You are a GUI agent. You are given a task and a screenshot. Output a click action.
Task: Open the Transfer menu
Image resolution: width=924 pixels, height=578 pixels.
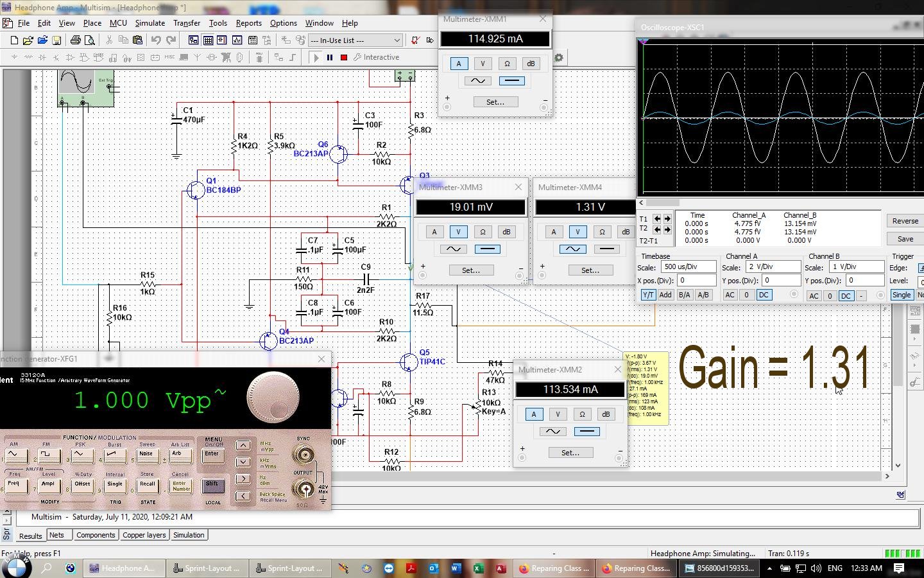tap(187, 23)
